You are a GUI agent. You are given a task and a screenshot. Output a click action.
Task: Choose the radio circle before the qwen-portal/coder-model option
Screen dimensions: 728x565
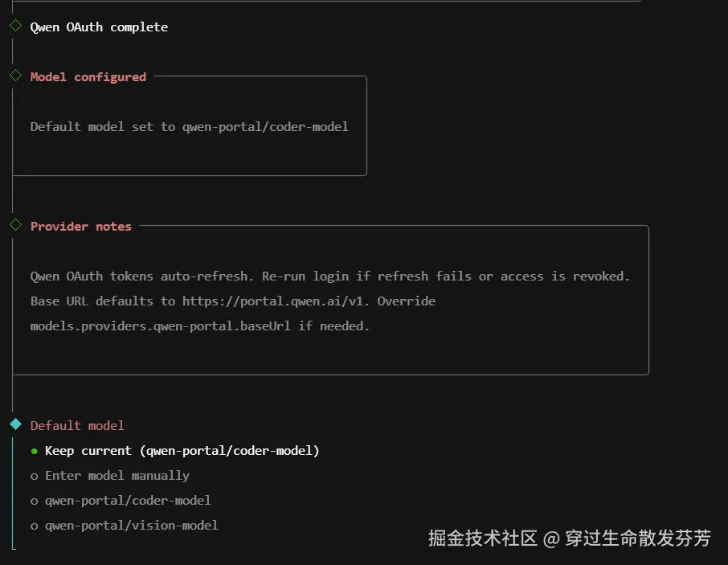point(35,501)
